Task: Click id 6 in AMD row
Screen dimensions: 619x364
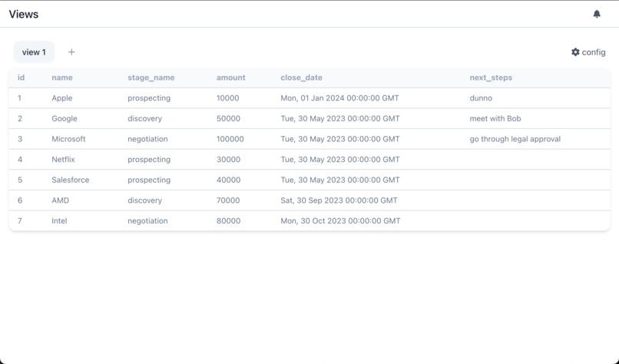Action: coord(20,200)
